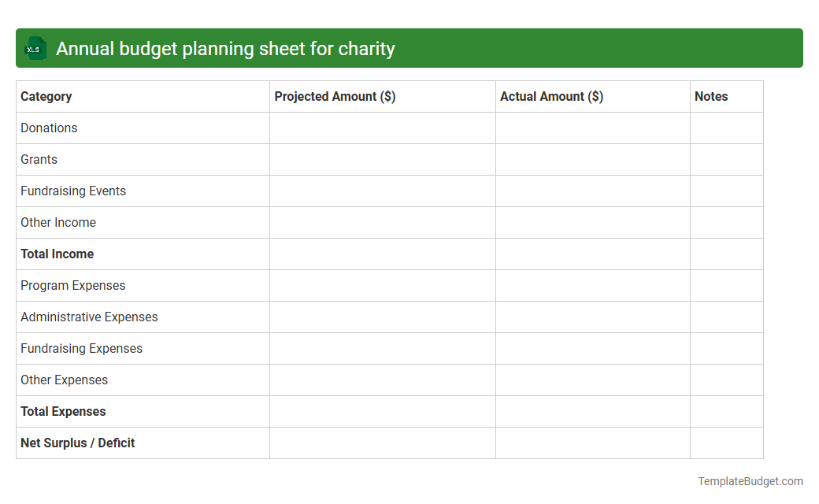
Task: Select the Program Expenses category
Action: [x=72, y=285]
